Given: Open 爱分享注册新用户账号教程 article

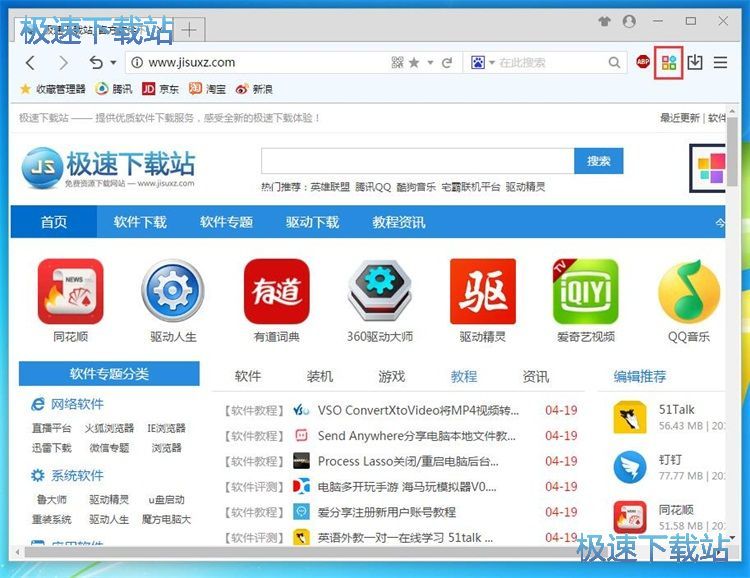Looking at the screenshot, I should [386, 512].
